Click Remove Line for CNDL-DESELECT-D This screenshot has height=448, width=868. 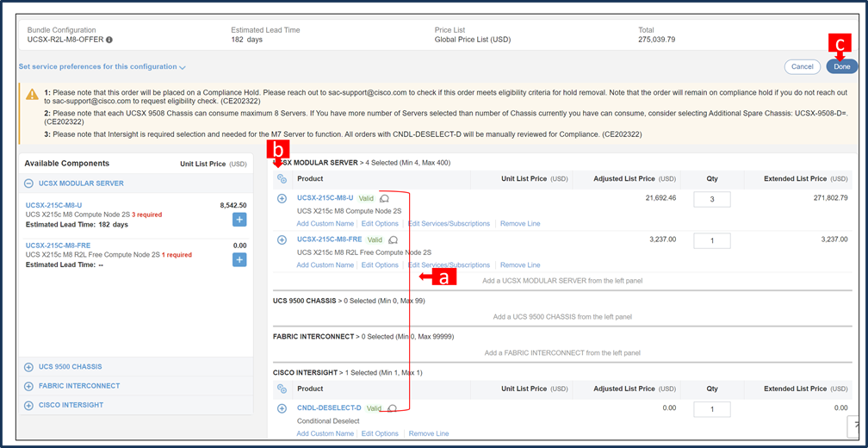coord(429,433)
